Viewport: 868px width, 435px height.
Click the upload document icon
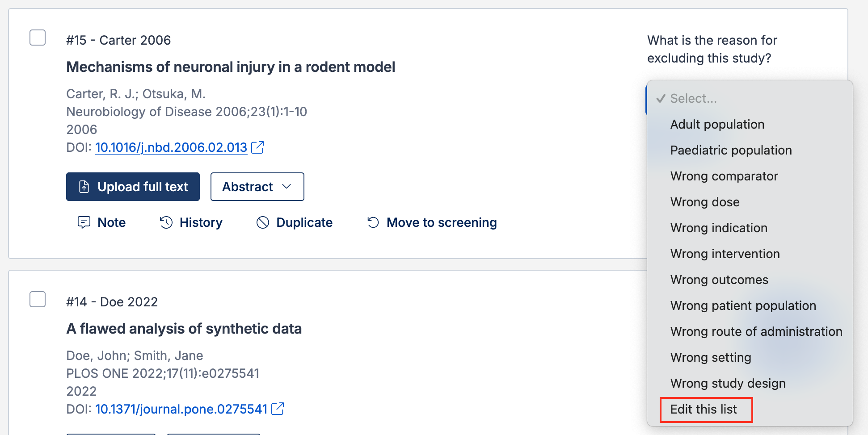[x=84, y=187]
